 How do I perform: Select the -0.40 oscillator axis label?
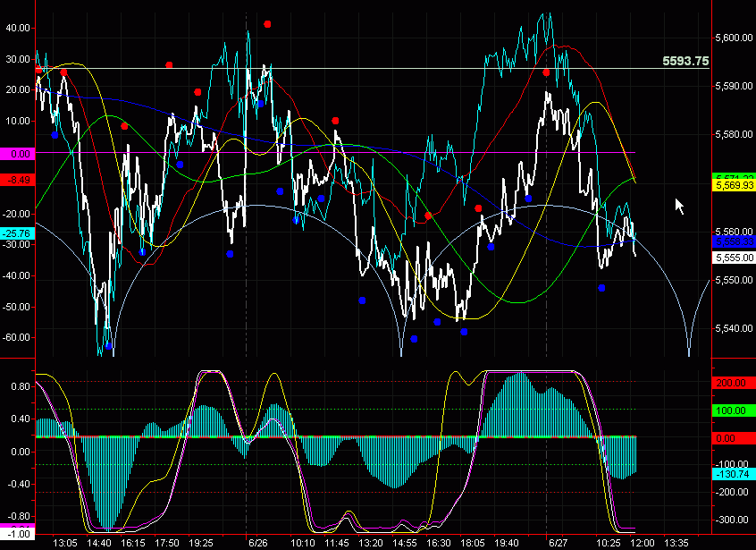point(19,484)
